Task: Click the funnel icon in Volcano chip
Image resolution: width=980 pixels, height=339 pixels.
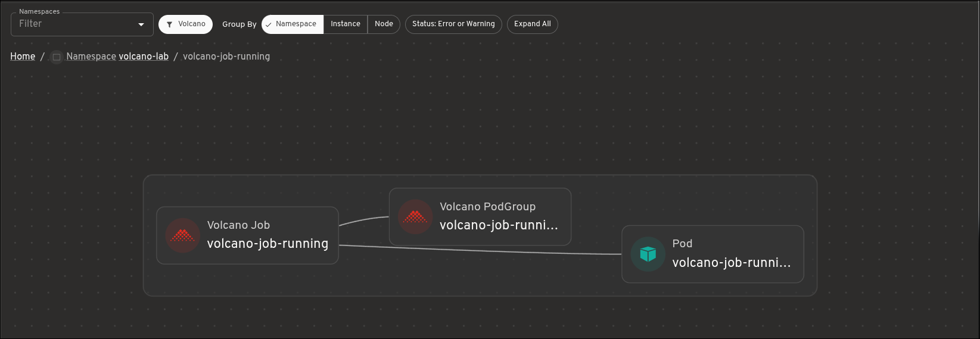Action: pos(170,24)
